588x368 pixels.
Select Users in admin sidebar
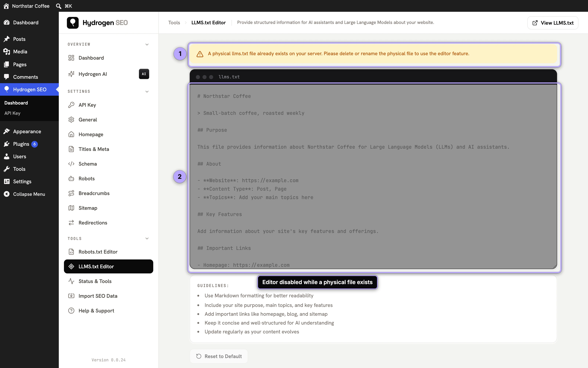[29, 157]
